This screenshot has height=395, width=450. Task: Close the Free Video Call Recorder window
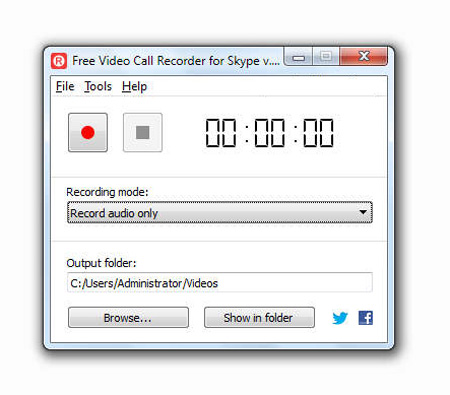(363, 56)
